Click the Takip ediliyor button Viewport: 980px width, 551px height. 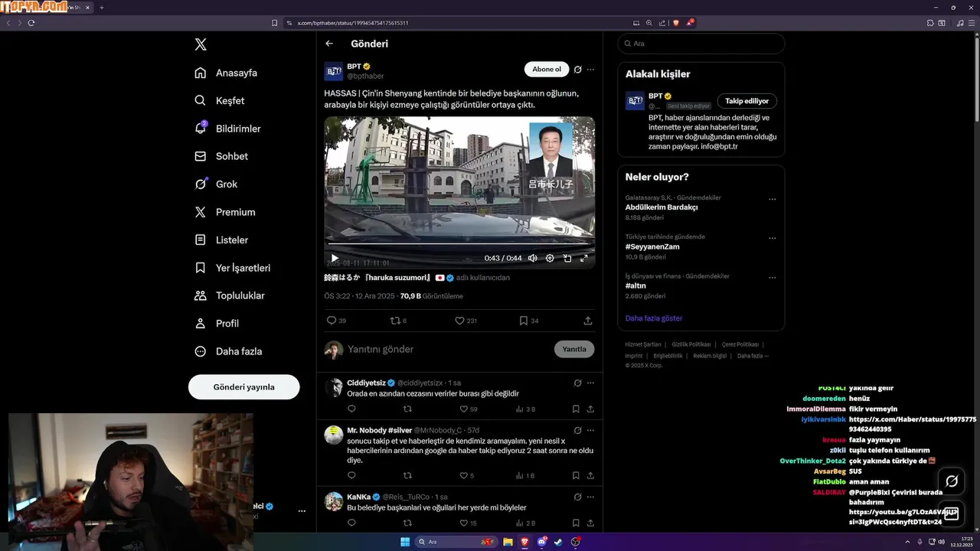pyautogui.click(x=747, y=101)
